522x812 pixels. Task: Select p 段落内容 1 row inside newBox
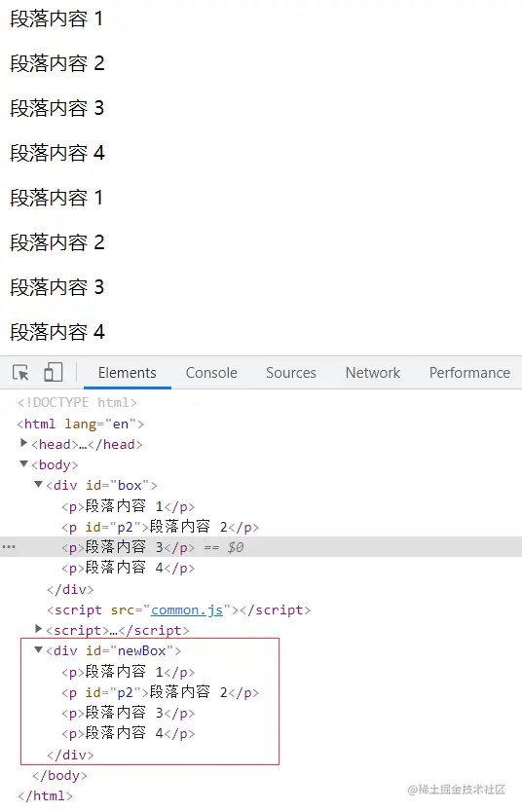(128, 672)
